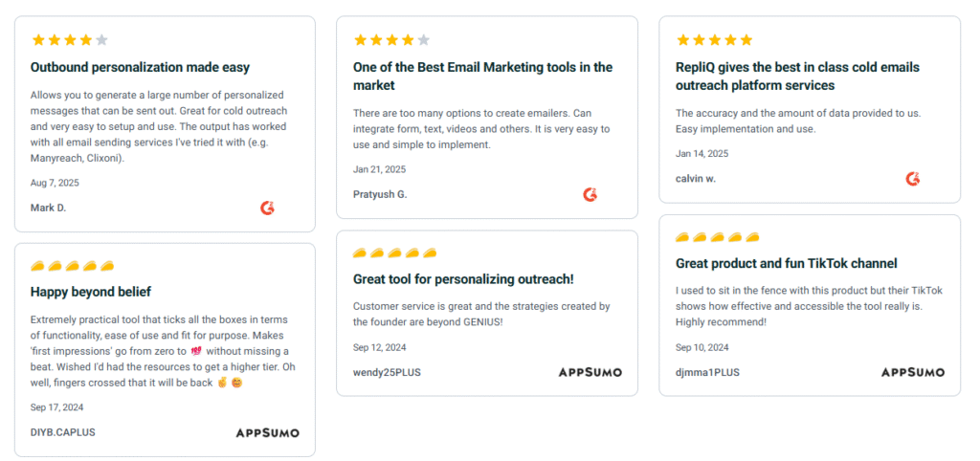Click the AppSumo logo on wendy25PLUS review
This screenshot has height=461, width=980.
590,372
